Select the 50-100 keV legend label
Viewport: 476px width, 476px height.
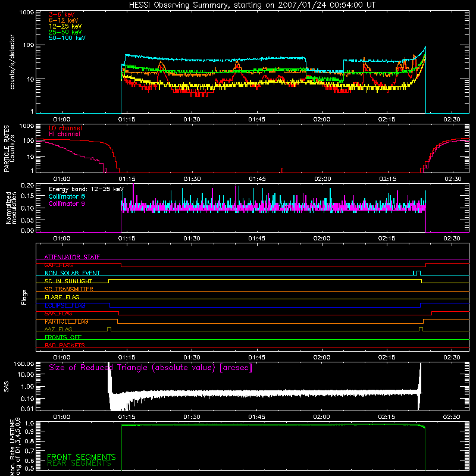(x=67, y=38)
